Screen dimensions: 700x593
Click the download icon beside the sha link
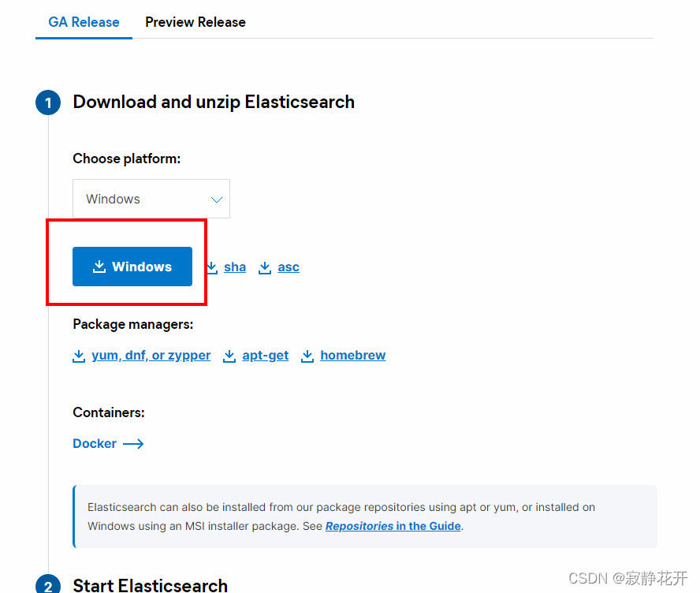(212, 267)
